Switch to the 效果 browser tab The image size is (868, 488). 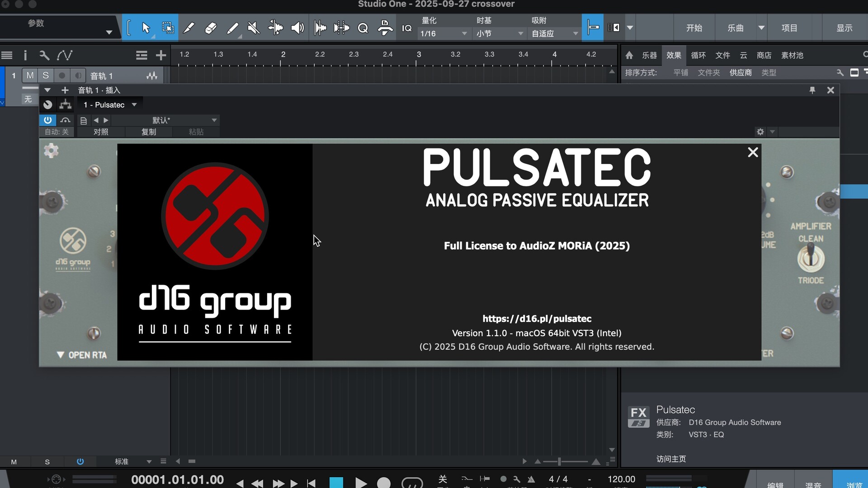(x=674, y=55)
